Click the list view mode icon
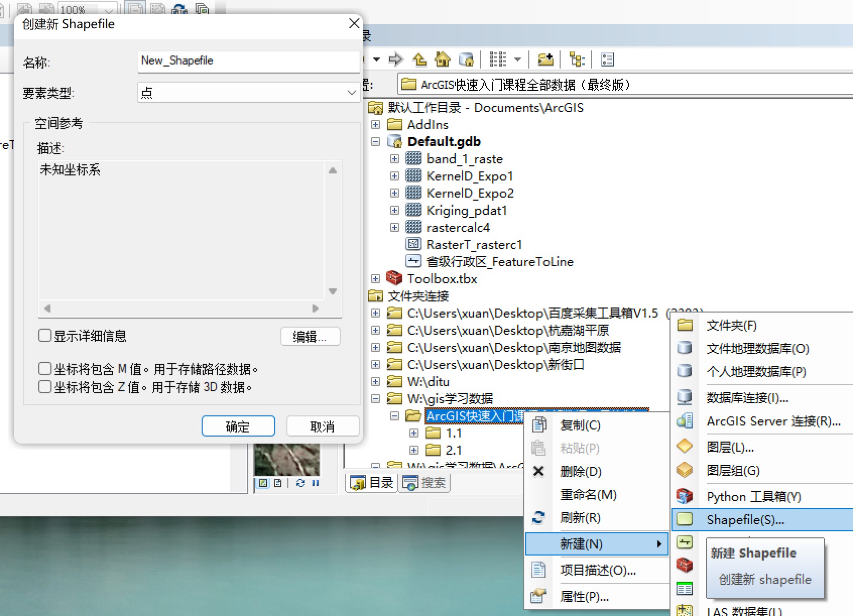 coord(498,59)
